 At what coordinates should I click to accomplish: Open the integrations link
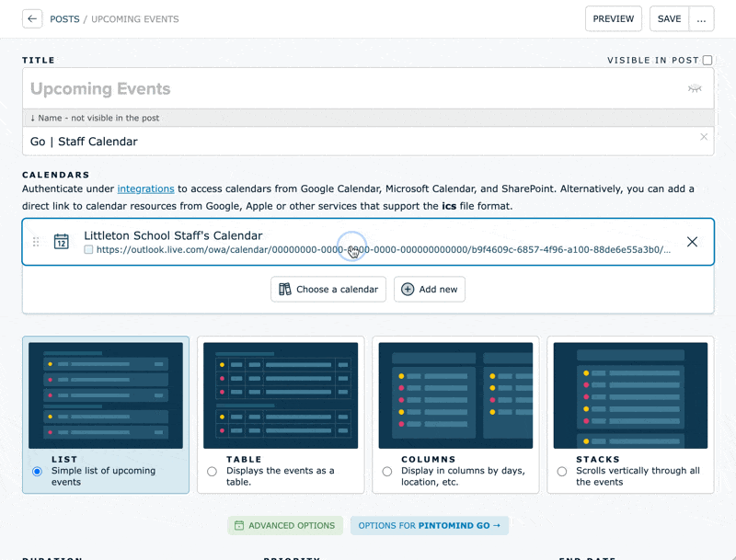[x=145, y=189]
